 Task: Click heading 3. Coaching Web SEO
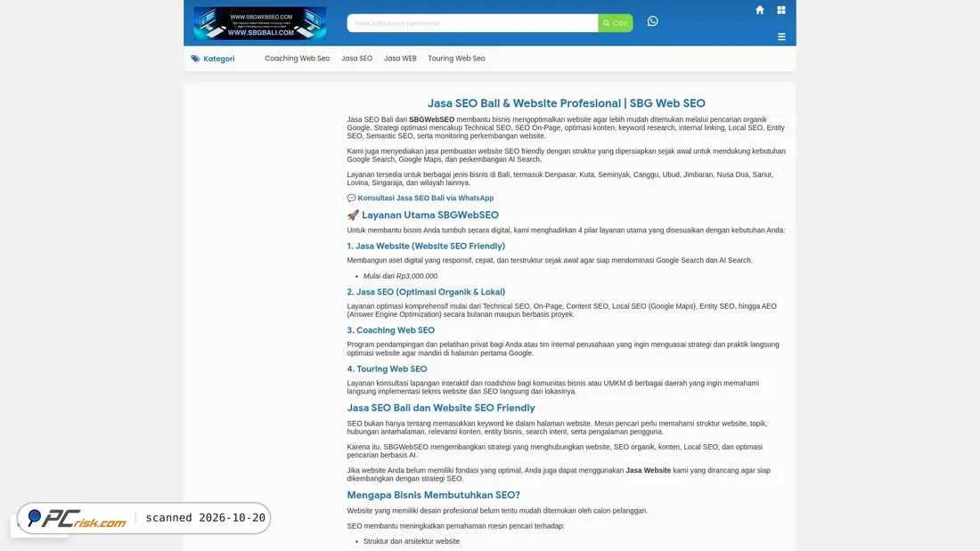(390, 330)
